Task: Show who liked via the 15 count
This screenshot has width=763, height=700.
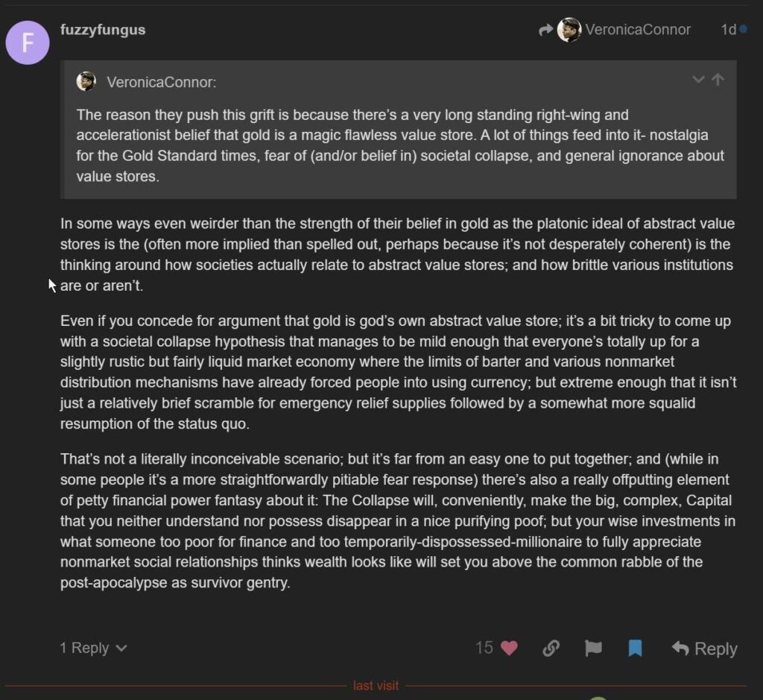Action: (484, 648)
